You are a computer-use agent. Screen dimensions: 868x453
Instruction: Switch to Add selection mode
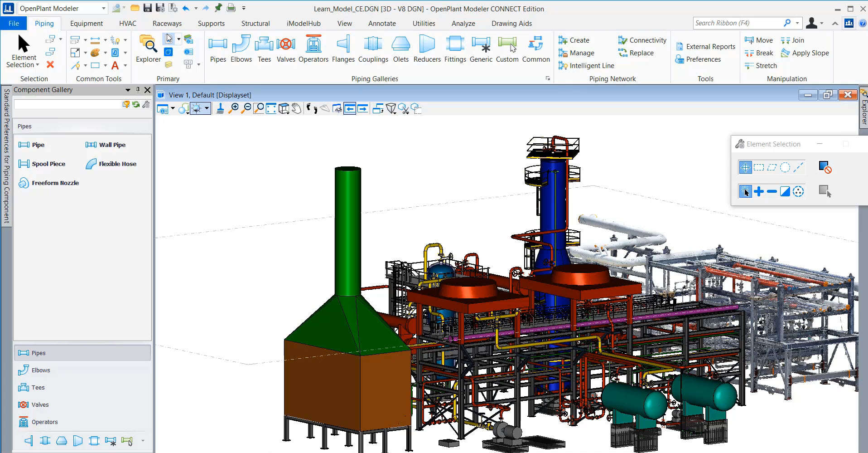(x=759, y=191)
